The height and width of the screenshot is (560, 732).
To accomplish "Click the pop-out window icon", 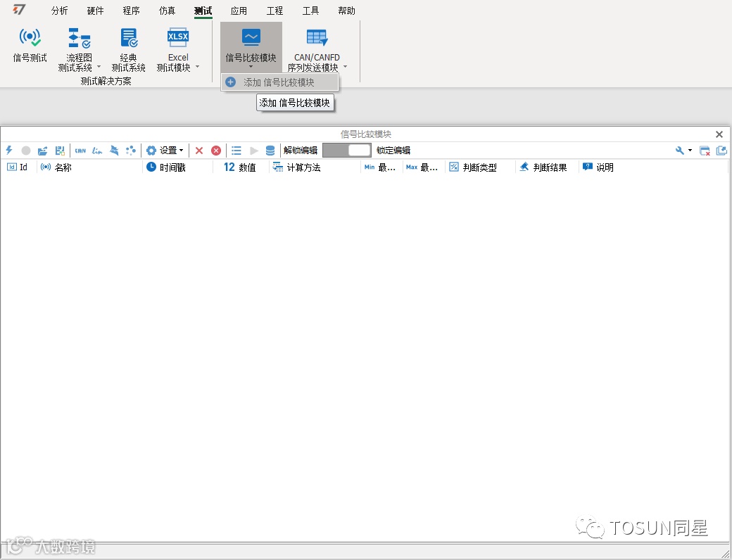I will [721, 151].
